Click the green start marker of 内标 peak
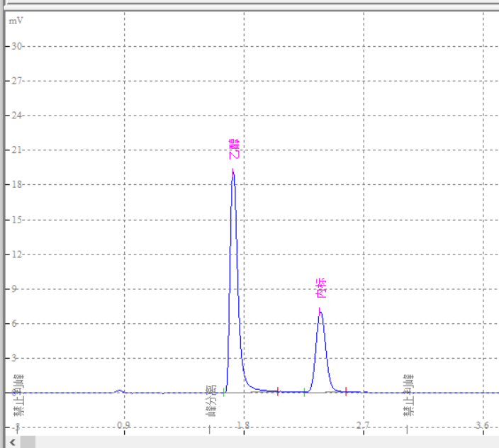The image size is (499, 448). pyautogui.click(x=305, y=391)
